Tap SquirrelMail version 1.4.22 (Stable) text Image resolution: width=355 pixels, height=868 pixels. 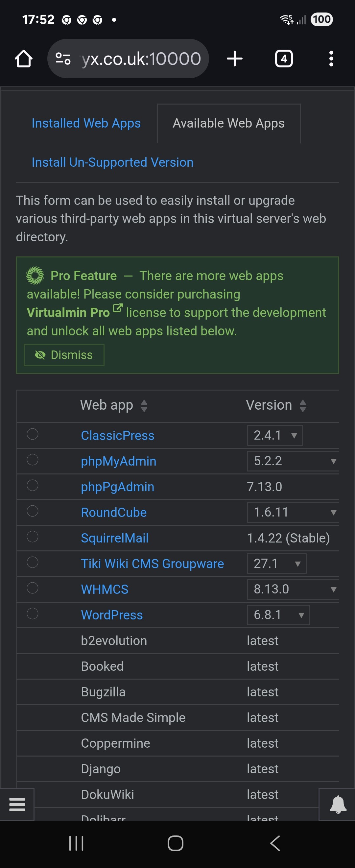[288, 538]
